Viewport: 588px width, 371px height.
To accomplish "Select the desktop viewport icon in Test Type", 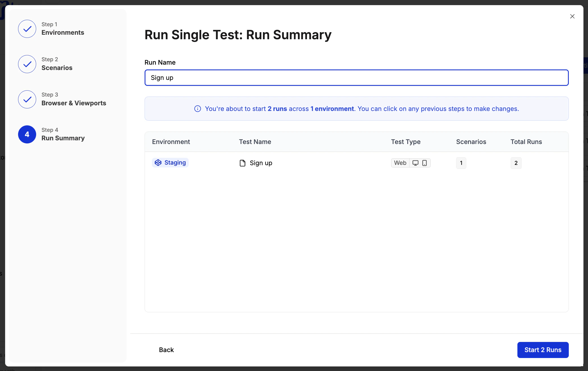I will pos(416,163).
